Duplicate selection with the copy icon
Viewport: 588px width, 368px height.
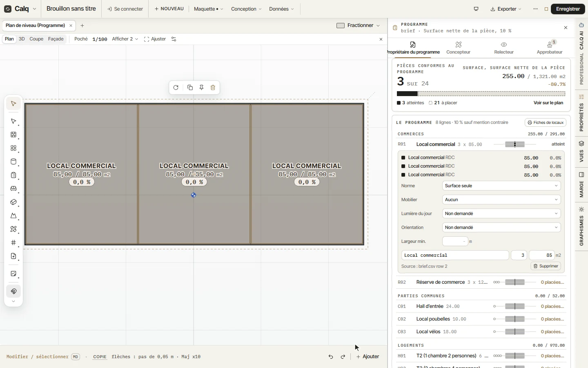click(190, 88)
